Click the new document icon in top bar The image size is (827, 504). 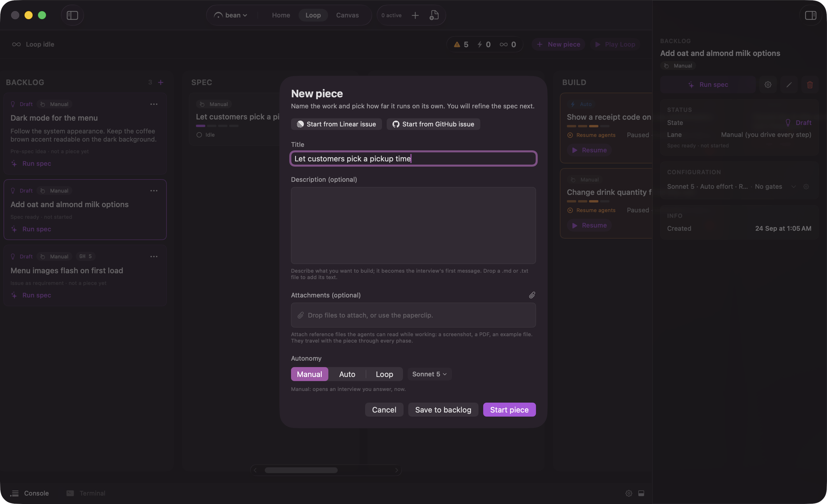click(x=434, y=15)
